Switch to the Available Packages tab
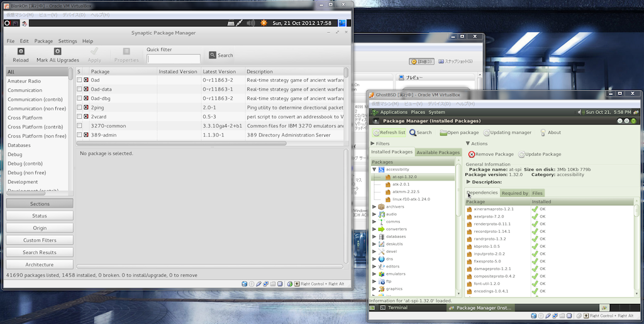This screenshot has height=324, width=644. point(438,152)
